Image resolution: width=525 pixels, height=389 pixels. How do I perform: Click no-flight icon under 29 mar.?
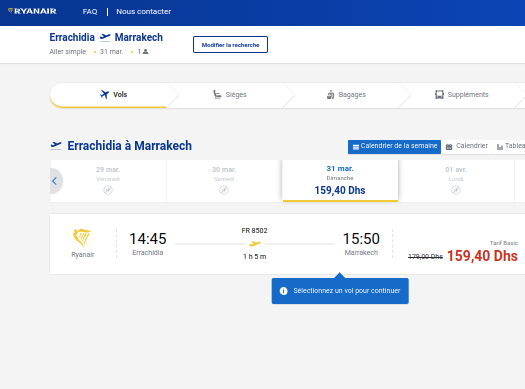click(x=108, y=190)
